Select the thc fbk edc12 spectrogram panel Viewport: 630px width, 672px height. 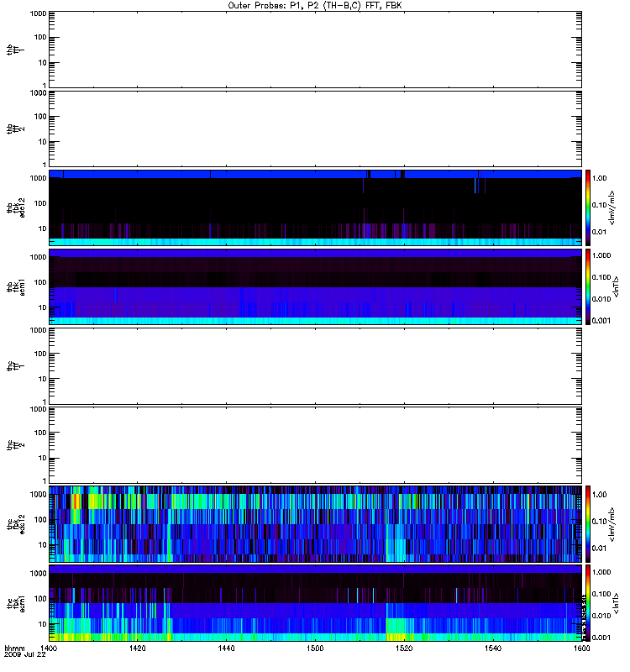click(316, 523)
